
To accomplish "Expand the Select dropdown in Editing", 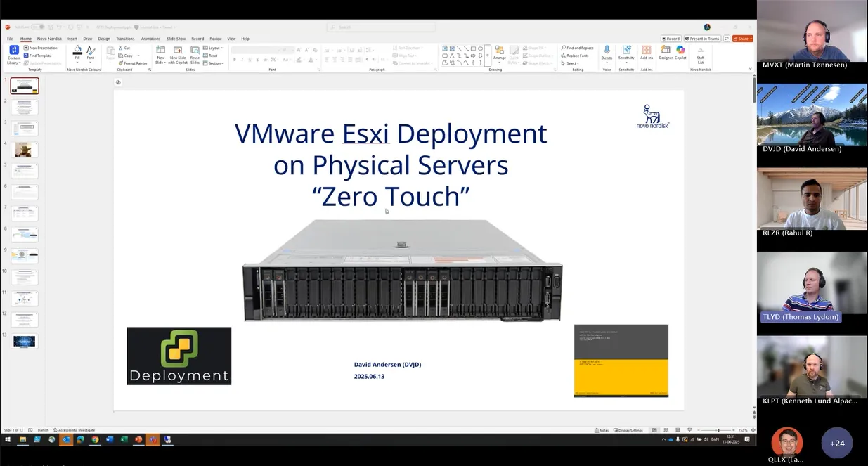I will [x=572, y=63].
